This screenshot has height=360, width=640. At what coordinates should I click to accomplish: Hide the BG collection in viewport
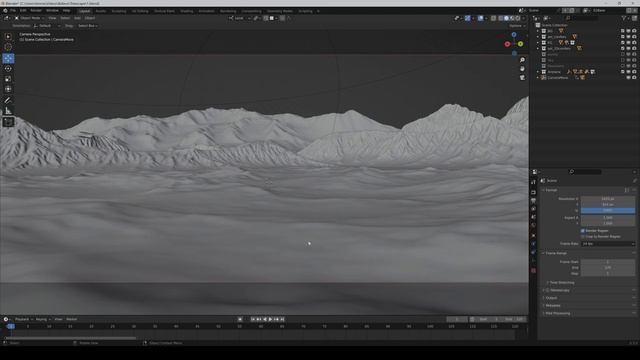tap(629, 31)
